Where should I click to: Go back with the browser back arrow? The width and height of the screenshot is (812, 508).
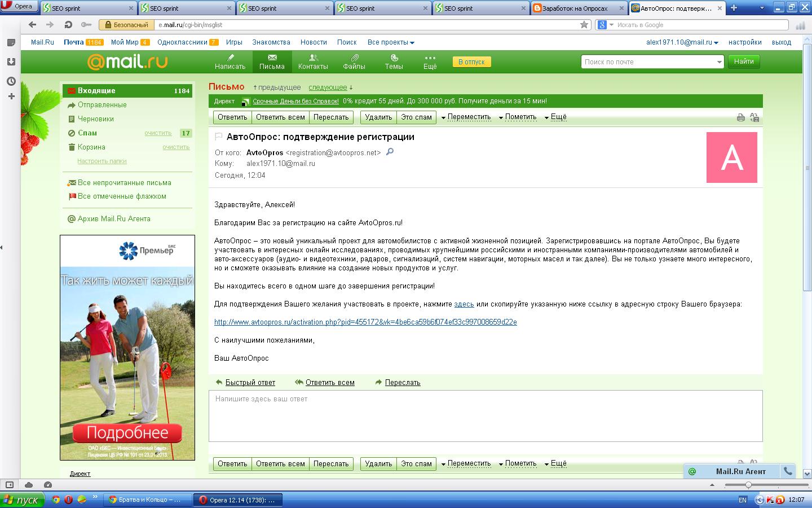click(32, 25)
